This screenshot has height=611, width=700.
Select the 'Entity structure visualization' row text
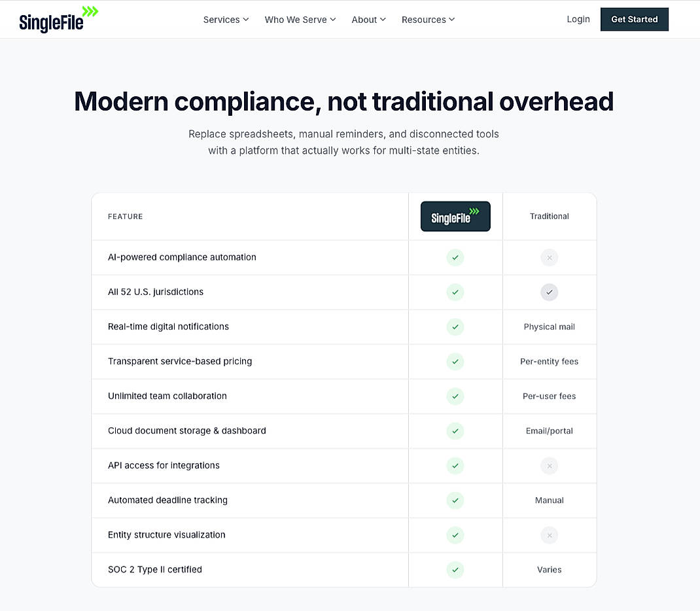tap(167, 534)
